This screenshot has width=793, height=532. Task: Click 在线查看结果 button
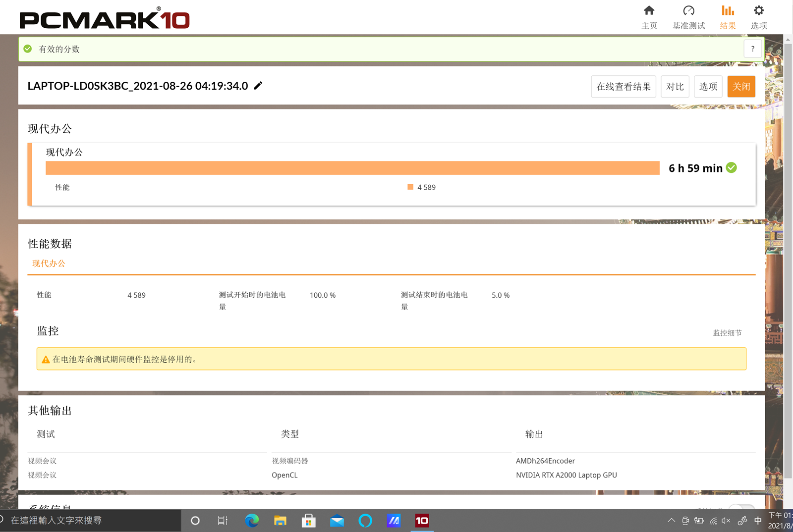(x=623, y=87)
